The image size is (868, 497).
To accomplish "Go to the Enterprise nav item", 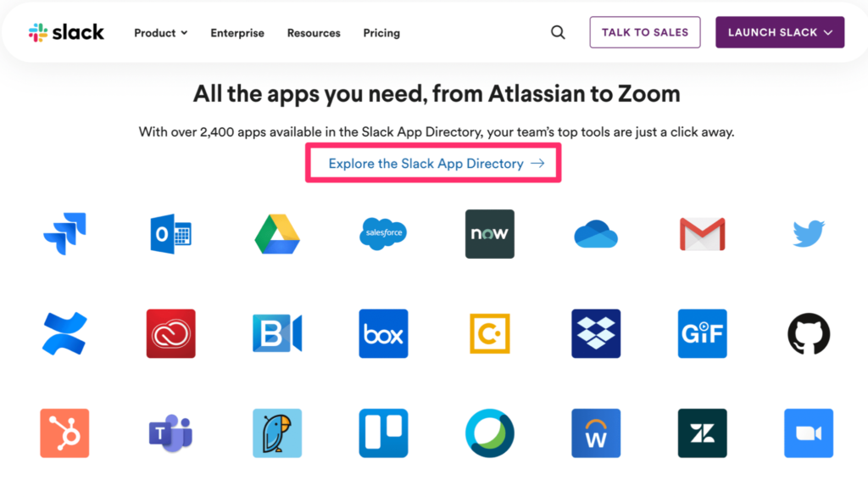I will click(x=237, y=33).
